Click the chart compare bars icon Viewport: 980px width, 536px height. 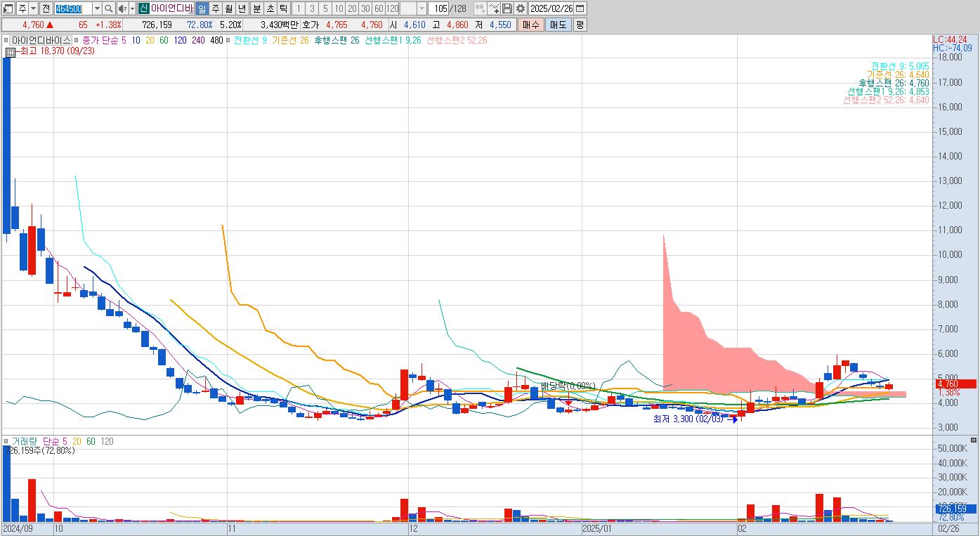pyautogui.click(x=480, y=8)
